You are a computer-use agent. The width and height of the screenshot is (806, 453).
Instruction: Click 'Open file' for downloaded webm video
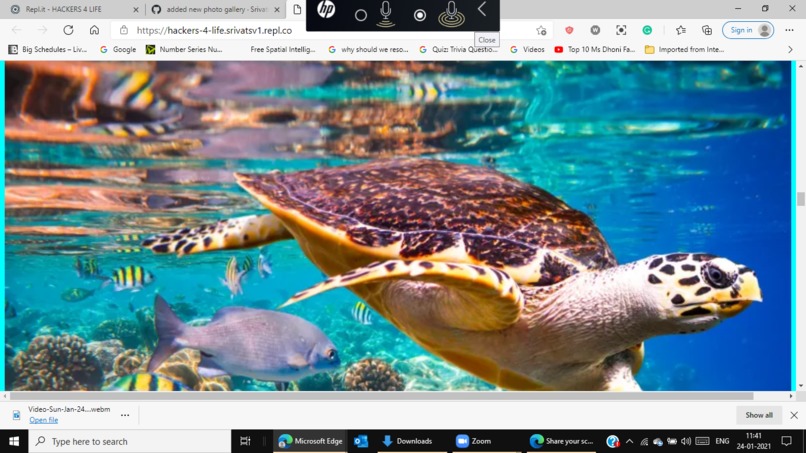[44, 420]
